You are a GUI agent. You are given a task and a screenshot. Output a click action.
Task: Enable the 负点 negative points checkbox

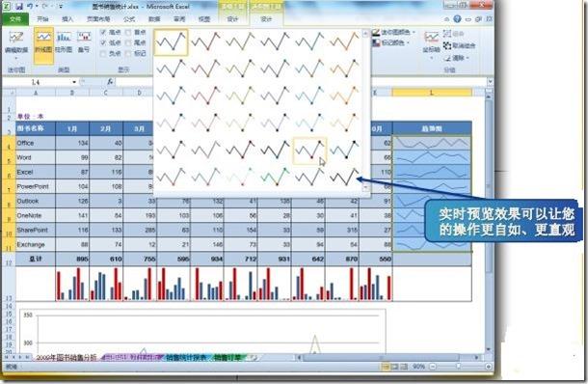pos(103,54)
